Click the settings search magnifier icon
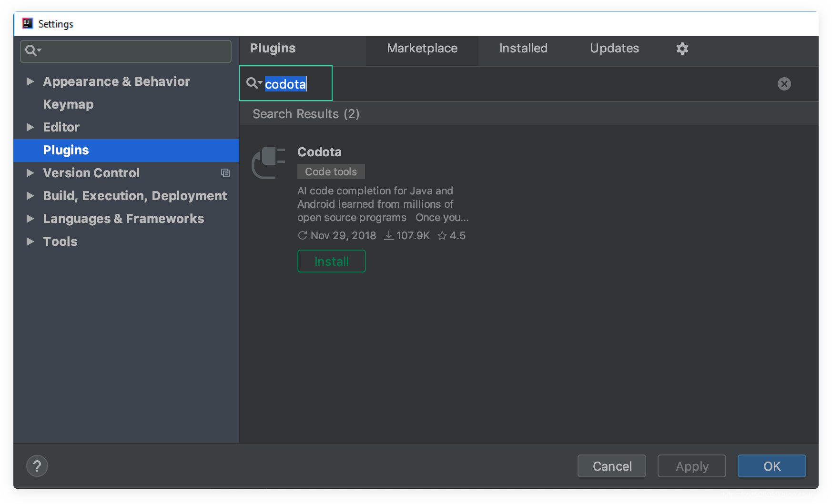832x504 pixels. (x=33, y=50)
